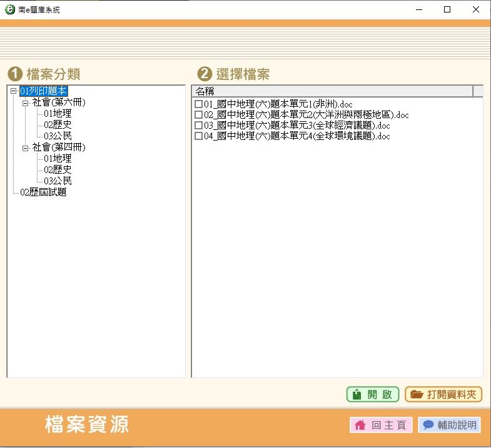The image size is (491, 448).
Task: Click the 開啟 open button
Action: pos(373,394)
